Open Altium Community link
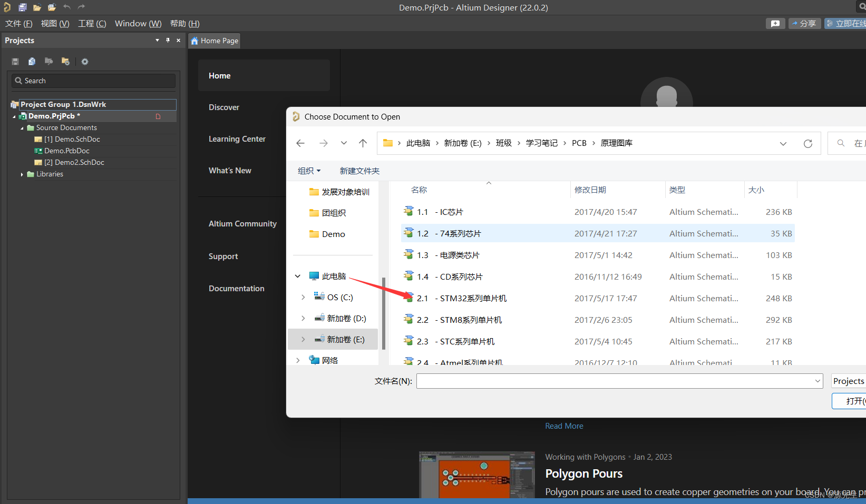This screenshot has height=504, width=866. pyautogui.click(x=242, y=224)
